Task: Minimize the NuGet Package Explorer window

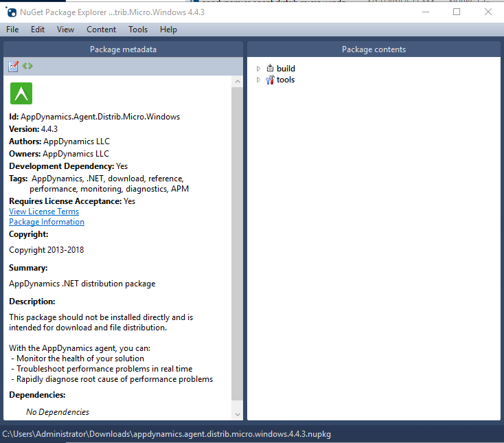Action: (426, 12)
